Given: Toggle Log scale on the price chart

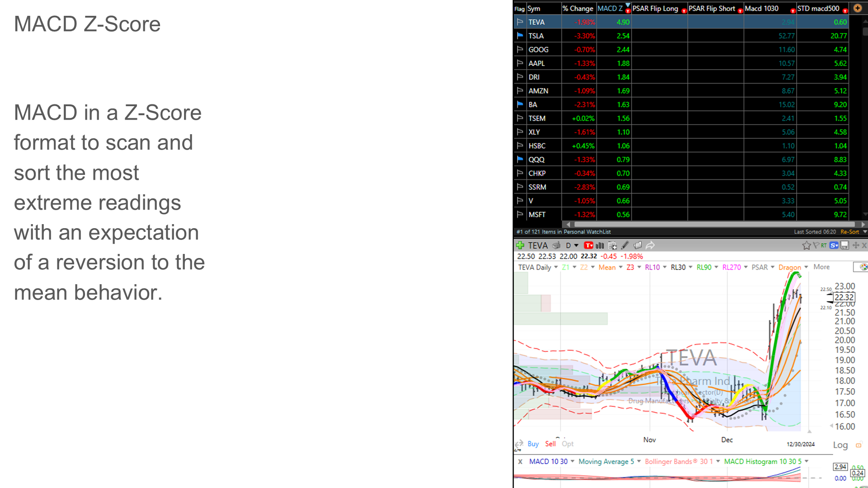Looking at the screenshot, I should click(840, 445).
